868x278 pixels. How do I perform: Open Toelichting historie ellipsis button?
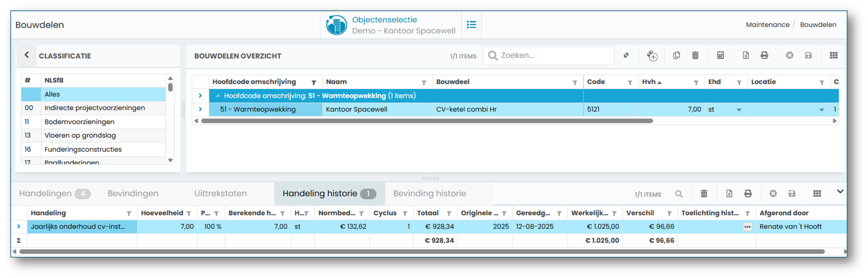tap(747, 227)
